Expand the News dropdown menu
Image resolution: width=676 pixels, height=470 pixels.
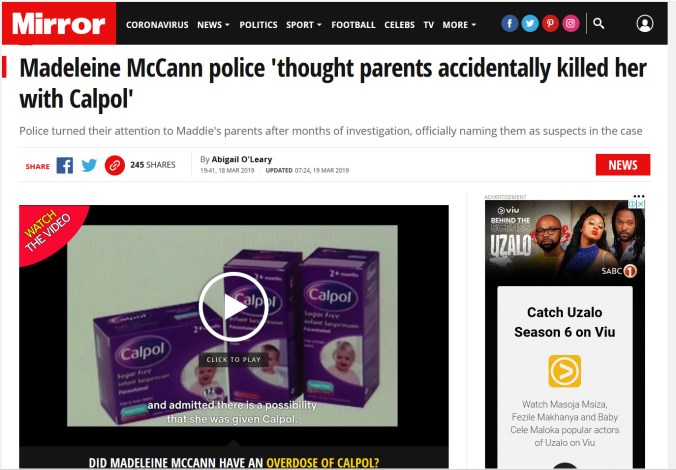coord(213,25)
